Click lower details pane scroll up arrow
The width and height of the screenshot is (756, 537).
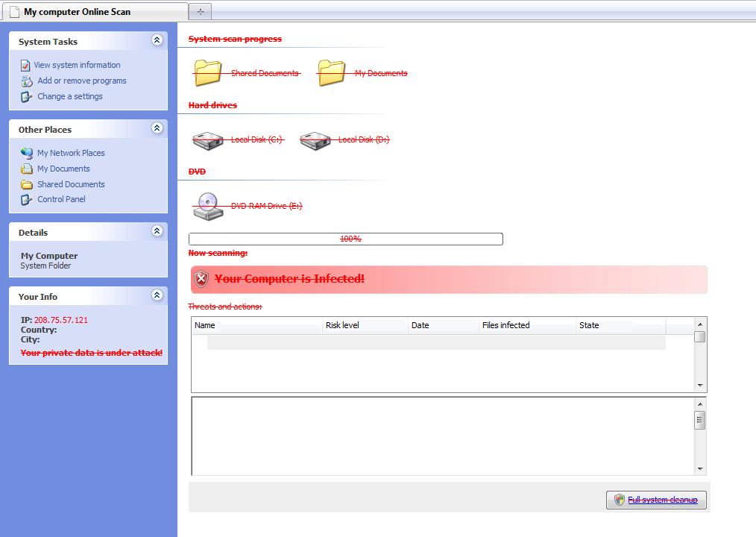pyautogui.click(x=700, y=403)
